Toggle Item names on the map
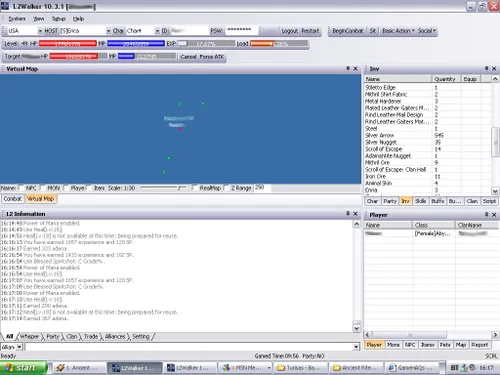This screenshot has height=375, width=500. 89,188
